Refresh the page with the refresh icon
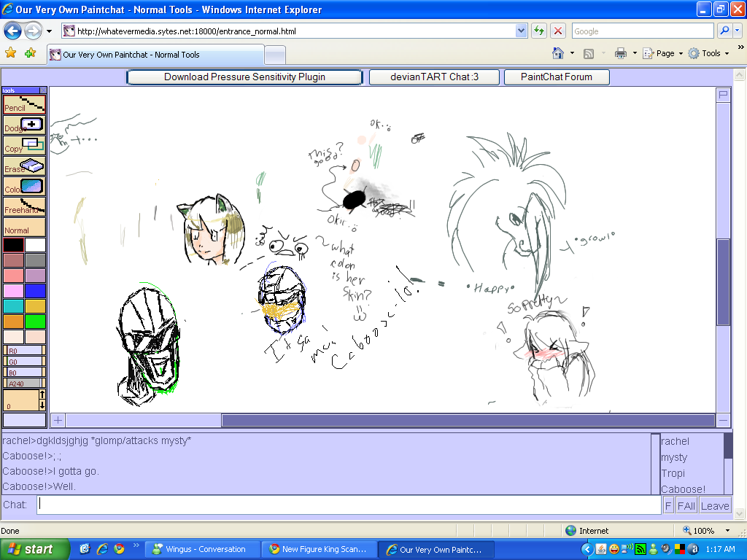 pos(539,31)
